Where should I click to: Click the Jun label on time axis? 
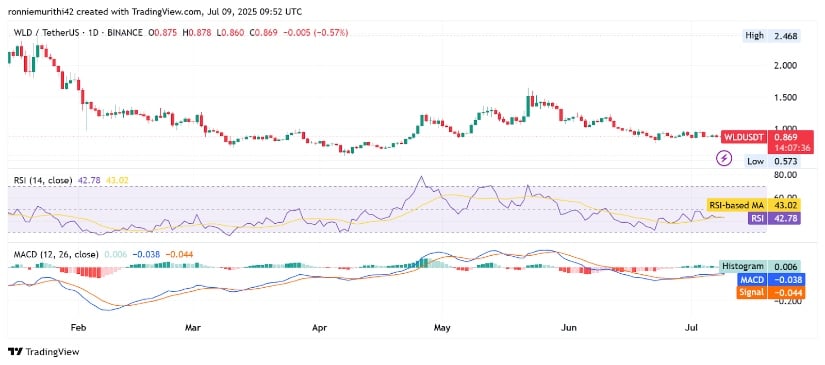569,328
